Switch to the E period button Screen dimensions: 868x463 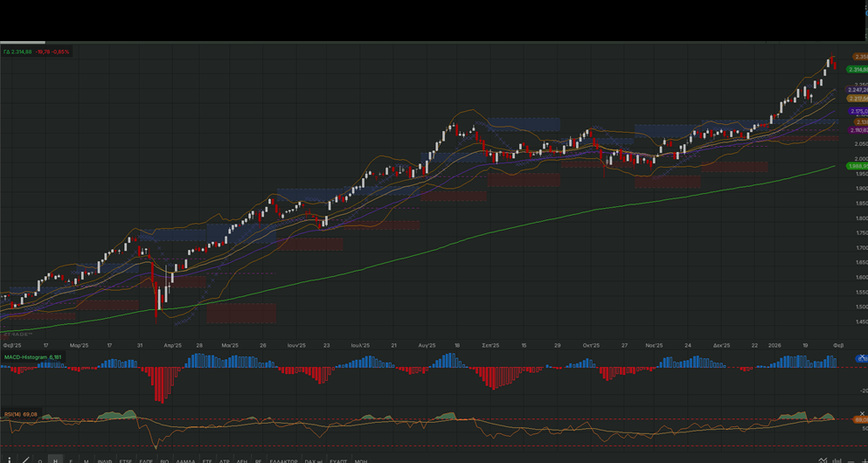(70, 460)
